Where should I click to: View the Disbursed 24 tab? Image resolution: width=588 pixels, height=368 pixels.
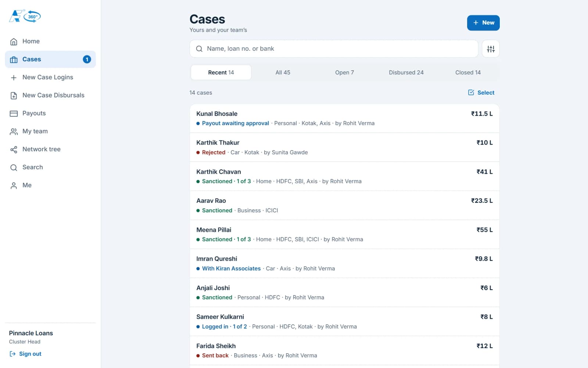click(406, 72)
